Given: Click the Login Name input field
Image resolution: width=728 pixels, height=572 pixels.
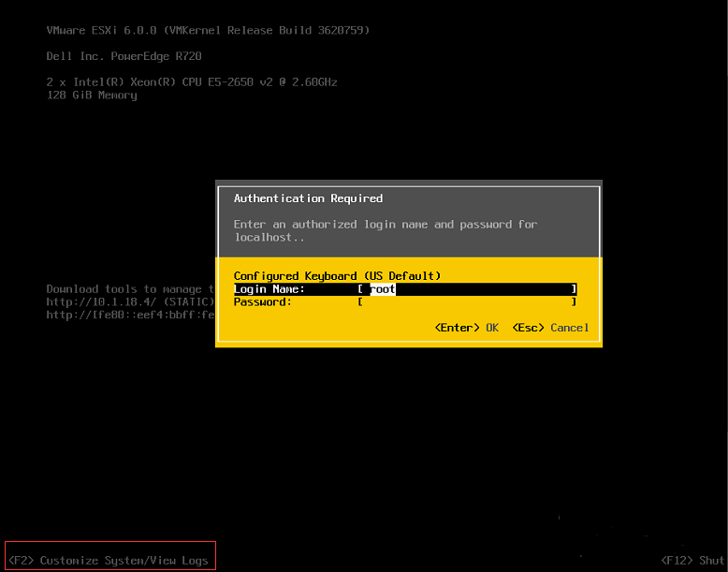Looking at the screenshot, I should (x=467, y=289).
